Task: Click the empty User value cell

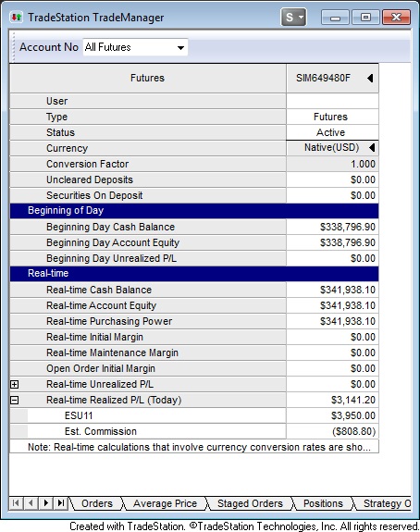Action: tap(332, 101)
